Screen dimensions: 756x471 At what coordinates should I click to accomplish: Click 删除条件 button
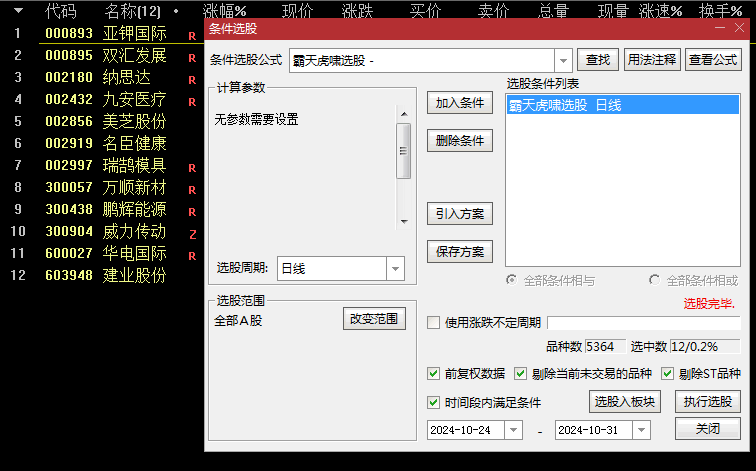[460, 141]
